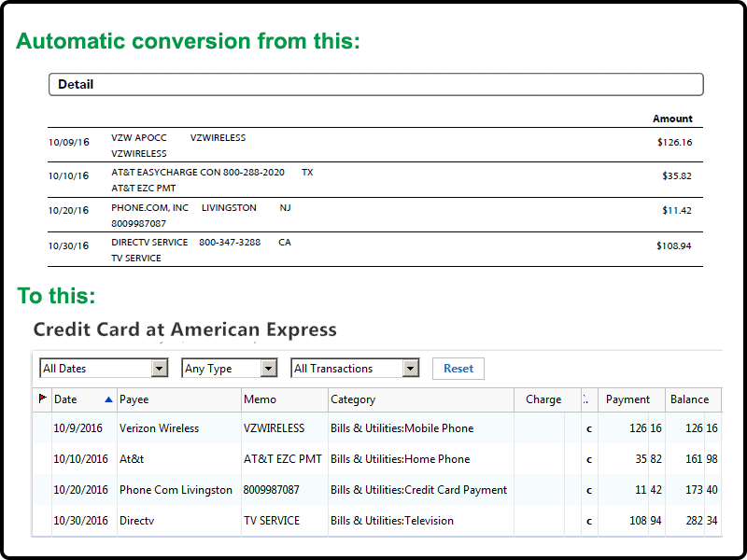Click the Payee column header
The height and width of the screenshot is (560, 747).
click(179, 399)
